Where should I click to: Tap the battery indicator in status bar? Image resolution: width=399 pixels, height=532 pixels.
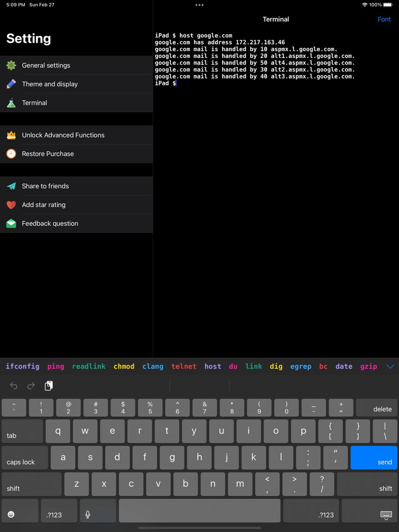[388, 5]
